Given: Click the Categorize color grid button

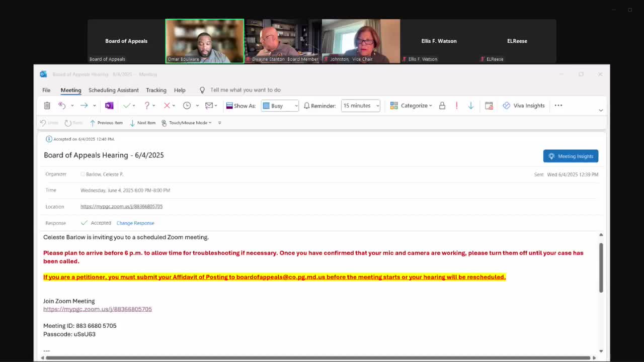Looking at the screenshot, I should click(394, 106).
